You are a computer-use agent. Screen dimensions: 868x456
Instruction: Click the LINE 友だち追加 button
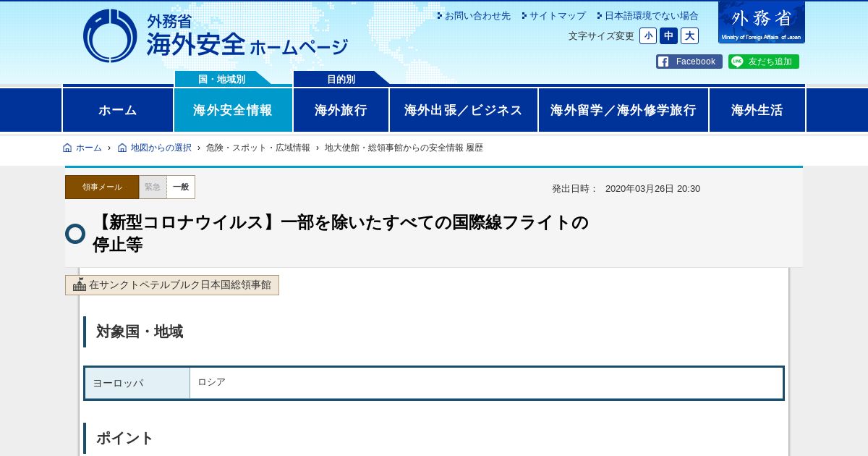coord(764,62)
